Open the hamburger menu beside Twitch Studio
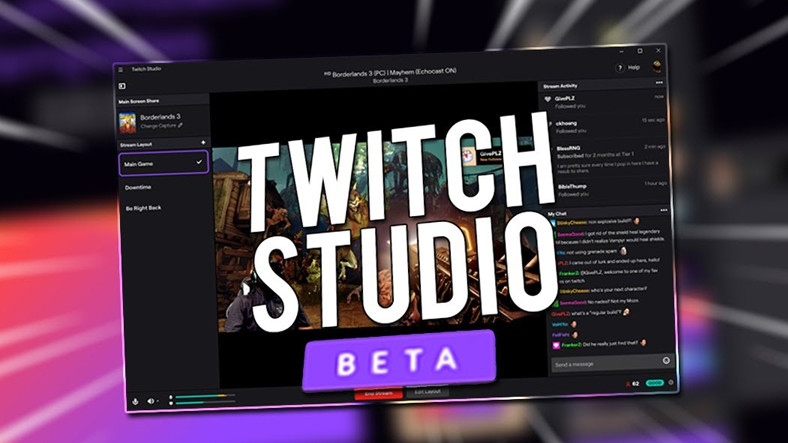Screen dimensions: 788x443 pyautogui.click(x=121, y=69)
